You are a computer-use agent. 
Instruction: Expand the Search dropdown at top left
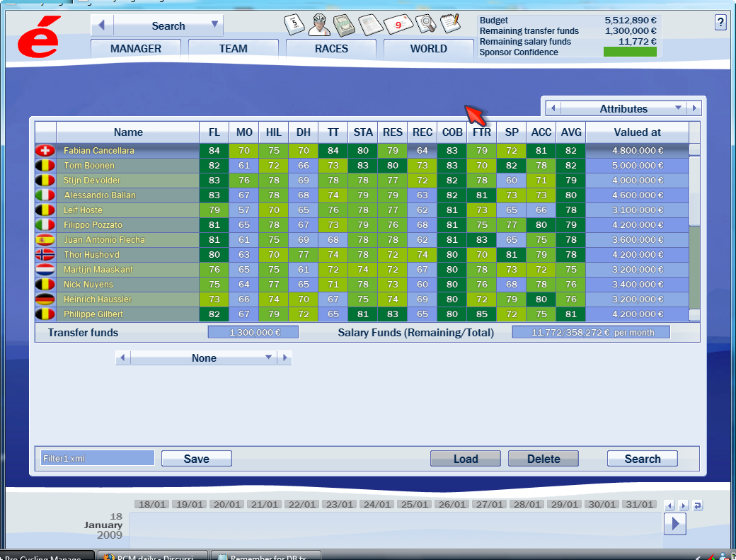click(214, 25)
